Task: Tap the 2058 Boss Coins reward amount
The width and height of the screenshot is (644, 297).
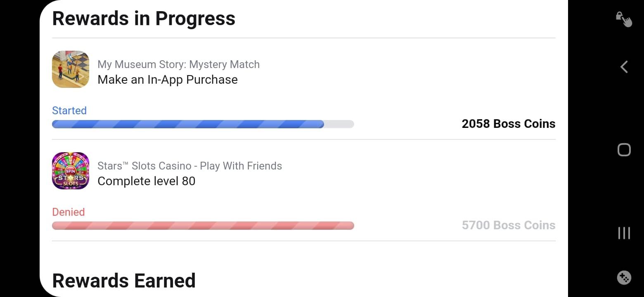Action: [509, 124]
